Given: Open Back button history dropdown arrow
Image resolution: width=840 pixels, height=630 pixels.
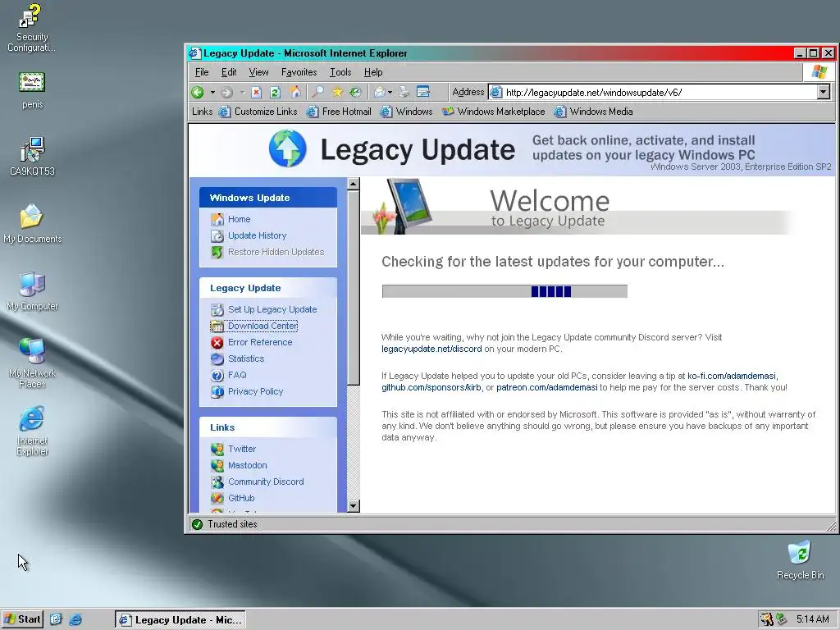Looking at the screenshot, I should (x=212, y=92).
